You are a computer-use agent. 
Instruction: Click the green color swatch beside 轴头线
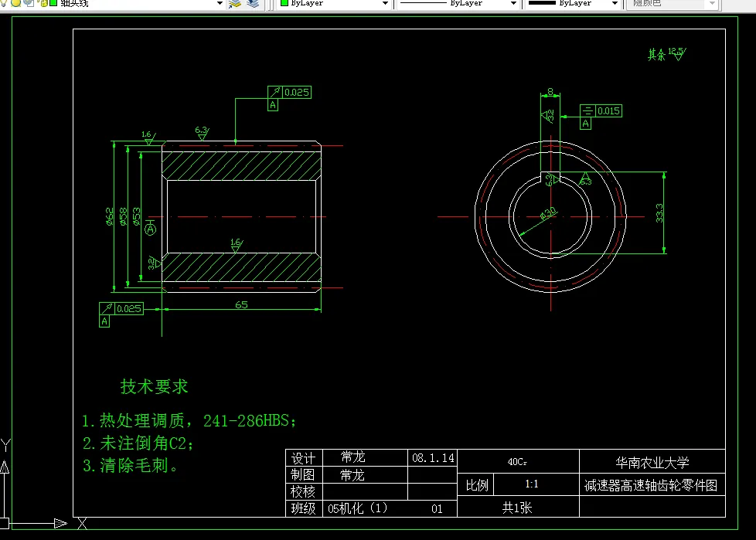53,3
